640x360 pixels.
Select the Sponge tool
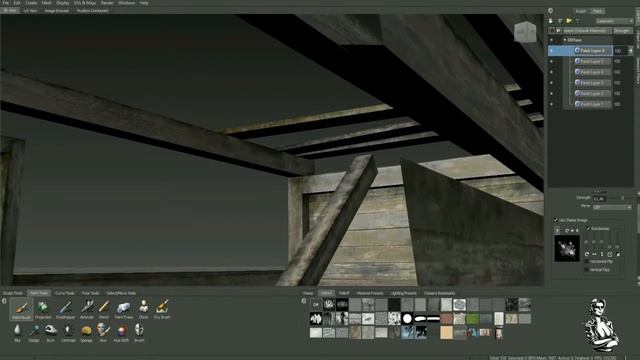coord(86,333)
